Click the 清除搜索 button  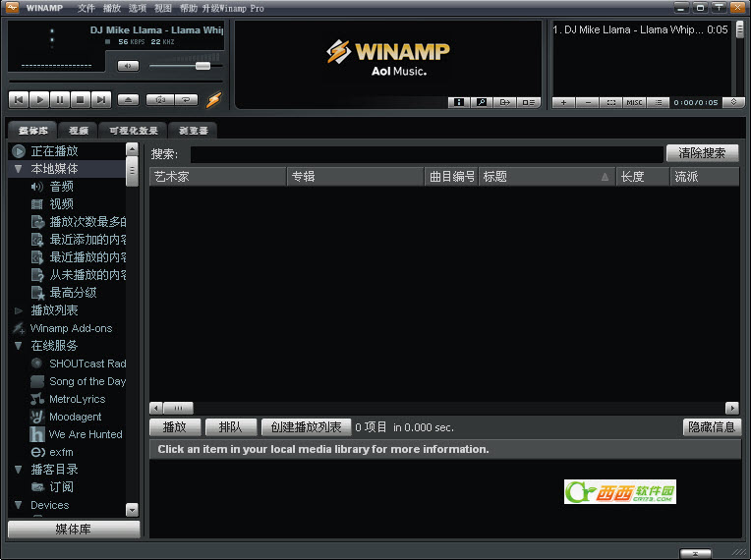pyautogui.click(x=702, y=153)
